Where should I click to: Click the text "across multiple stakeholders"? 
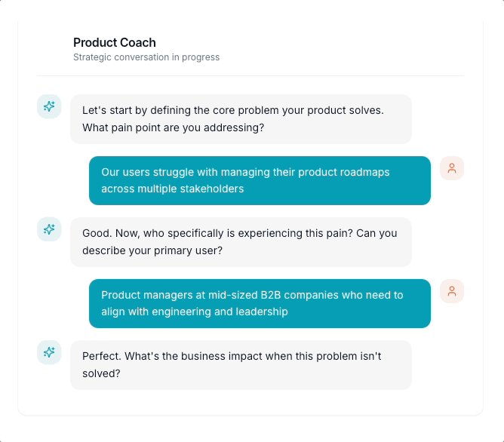coord(172,189)
